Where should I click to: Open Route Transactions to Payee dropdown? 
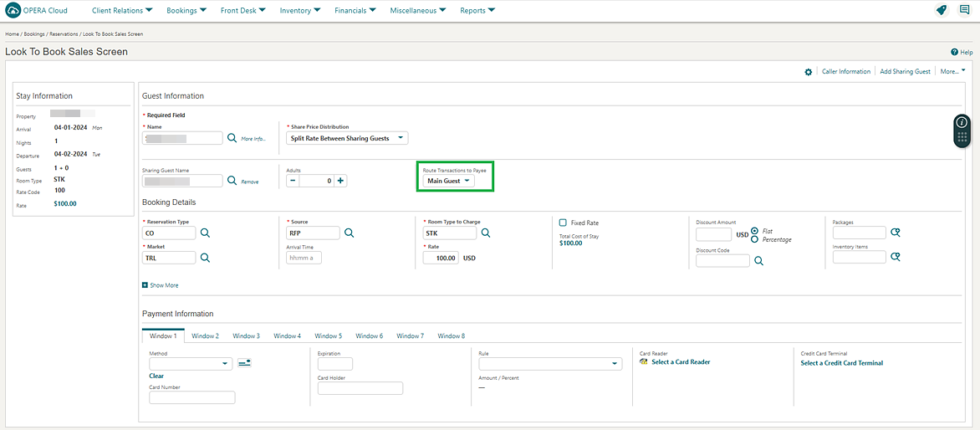[448, 182]
